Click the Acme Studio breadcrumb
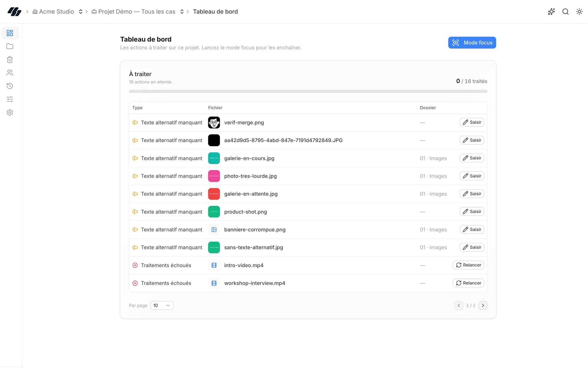The width and height of the screenshot is (588, 368). [x=53, y=12]
